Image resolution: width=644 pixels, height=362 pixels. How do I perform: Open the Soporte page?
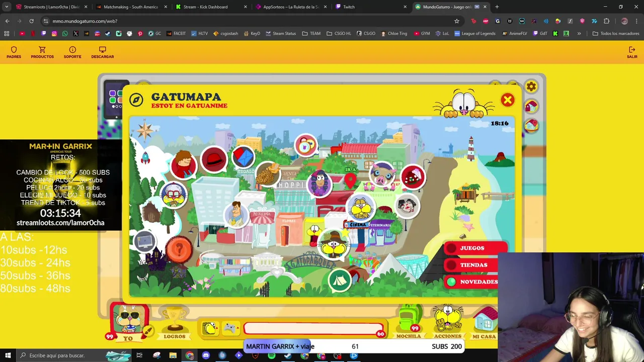tap(72, 52)
